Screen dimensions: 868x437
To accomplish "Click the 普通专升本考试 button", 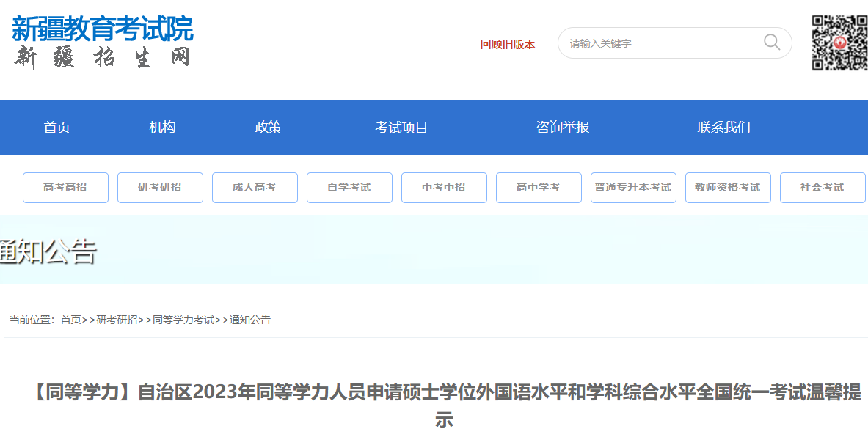I will [x=633, y=188].
